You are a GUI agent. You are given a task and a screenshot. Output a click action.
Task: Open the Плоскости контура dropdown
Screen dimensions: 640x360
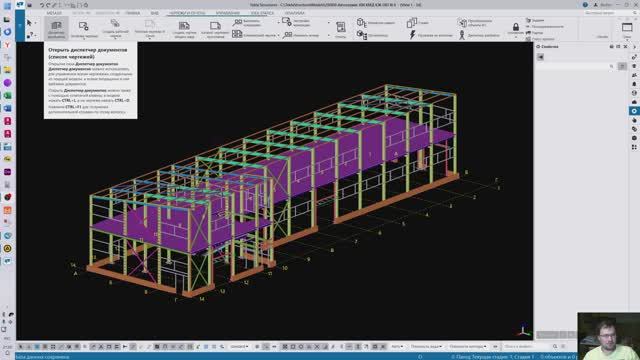pyautogui.click(x=468, y=347)
